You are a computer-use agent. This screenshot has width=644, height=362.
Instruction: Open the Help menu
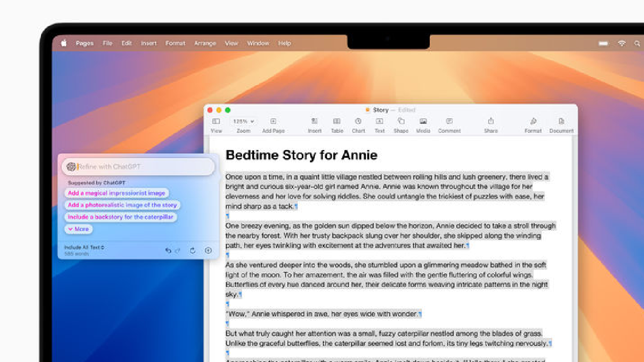(285, 43)
